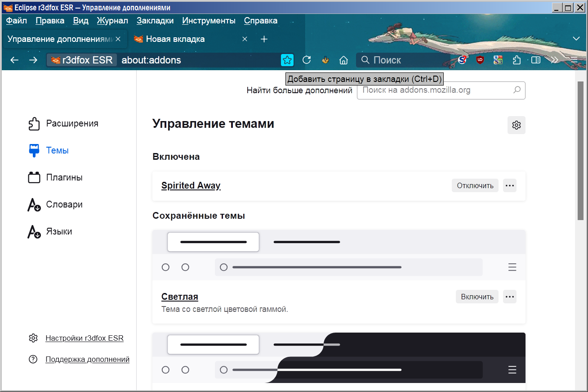Image resolution: width=588 pixels, height=392 pixels.
Task: Go forward one page
Action: [33, 60]
